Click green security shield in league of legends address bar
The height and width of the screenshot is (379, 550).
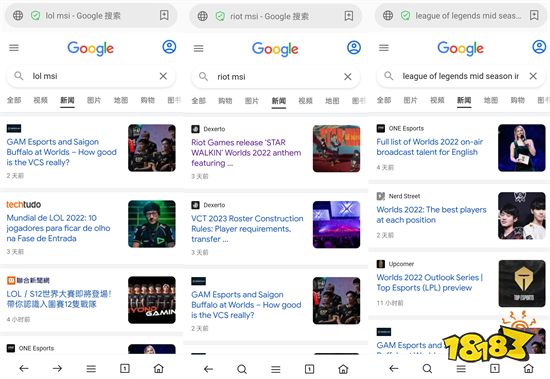405,15
